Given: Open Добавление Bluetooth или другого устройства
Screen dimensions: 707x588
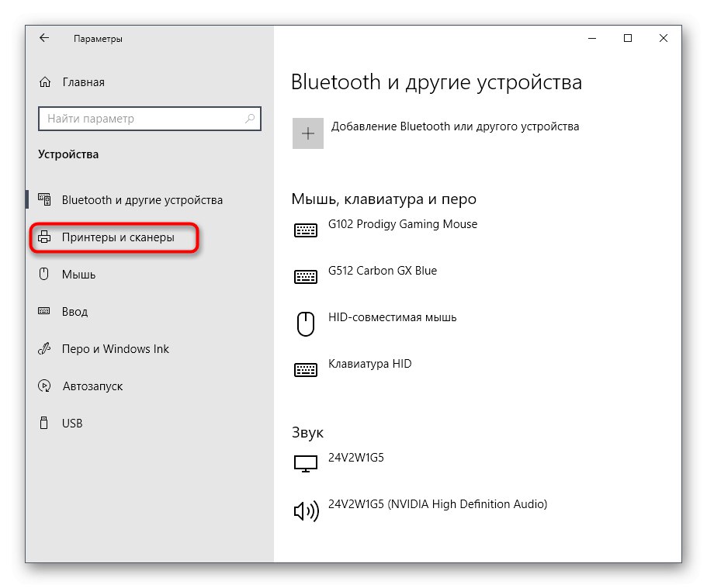Looking at the screenshot, I should [x=455, y=126].
